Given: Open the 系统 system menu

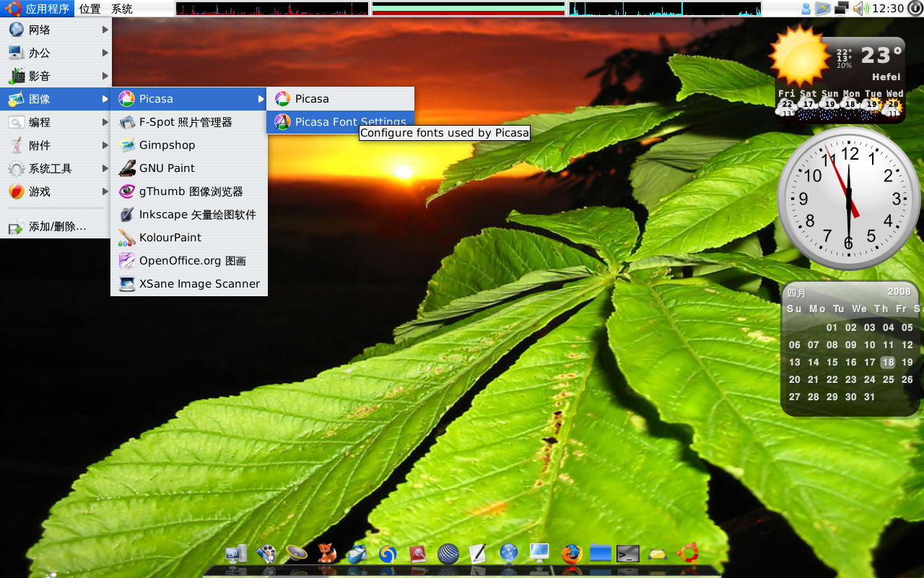Looking at the screenshot, I should pos(122,9).
